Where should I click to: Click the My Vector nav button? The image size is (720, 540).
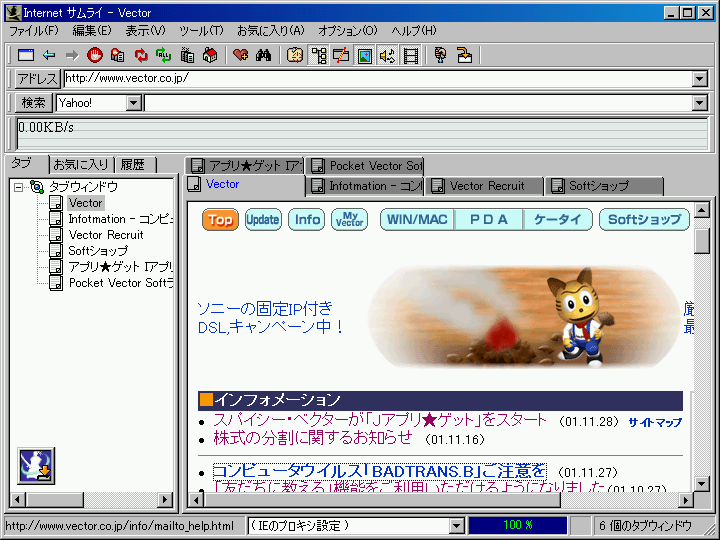coord(349,220)
